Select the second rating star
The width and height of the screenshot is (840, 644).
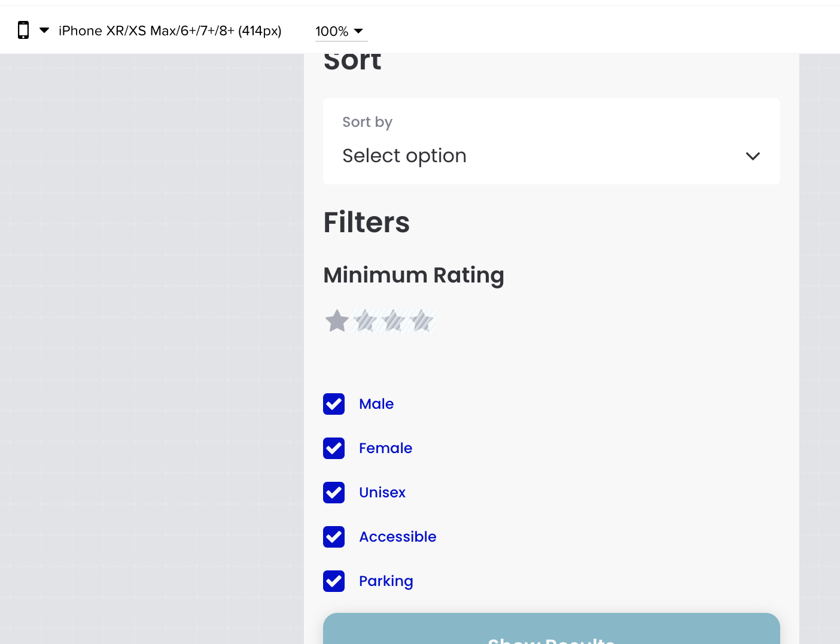pyautogui.click(x=365, y=321)
